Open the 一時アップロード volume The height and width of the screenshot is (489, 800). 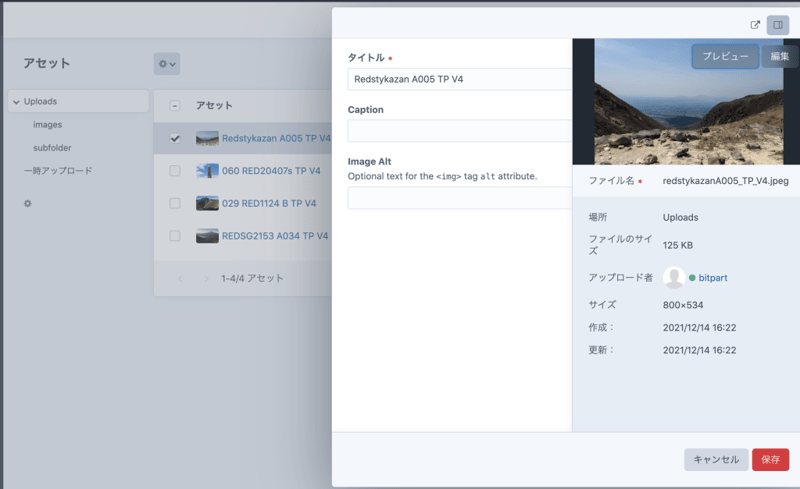[x=58, y=171]
